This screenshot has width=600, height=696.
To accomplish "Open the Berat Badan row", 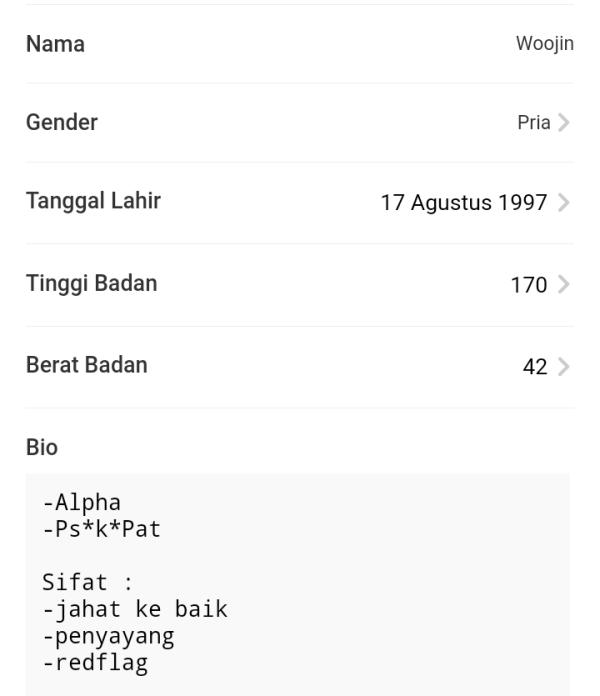I will (300, 367).
